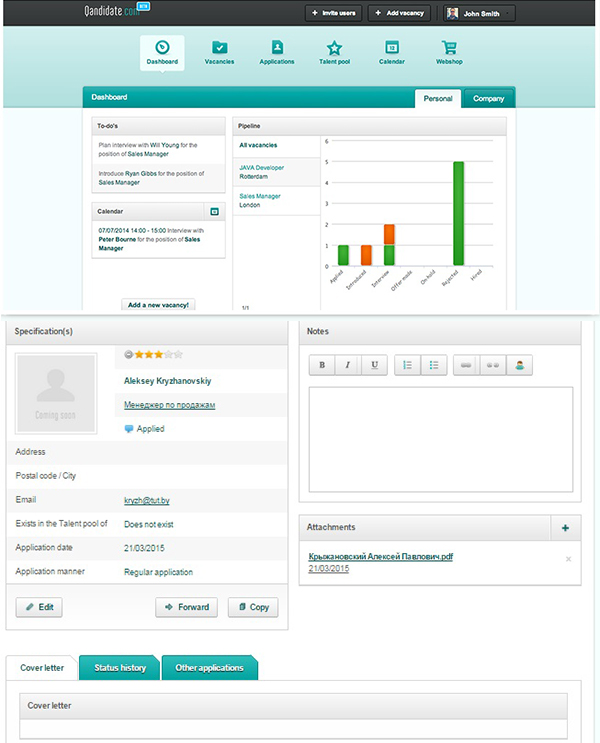Viewport: 600px width, 743px height.
Task: Open the Talent pool star icon
Action: 334,49
